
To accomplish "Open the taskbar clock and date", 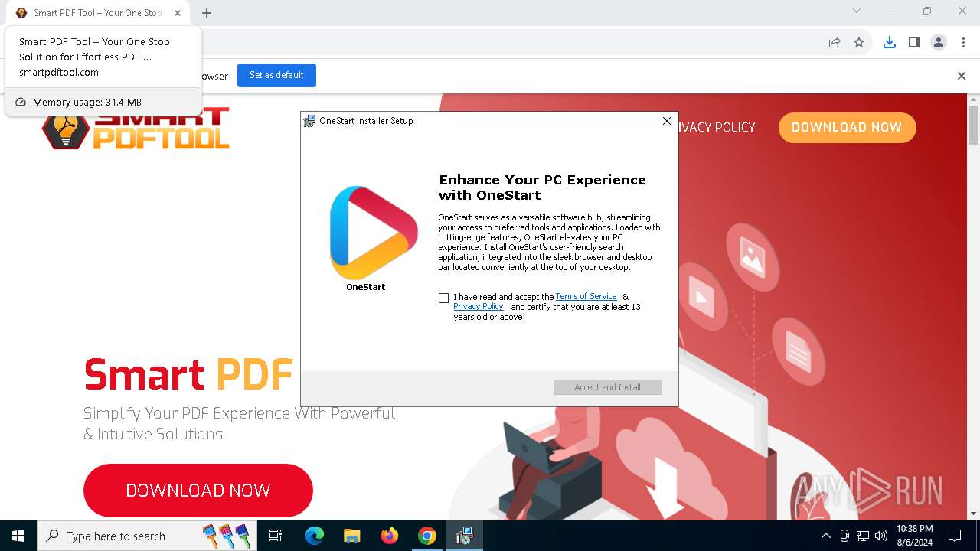I will tap(915, 536).
